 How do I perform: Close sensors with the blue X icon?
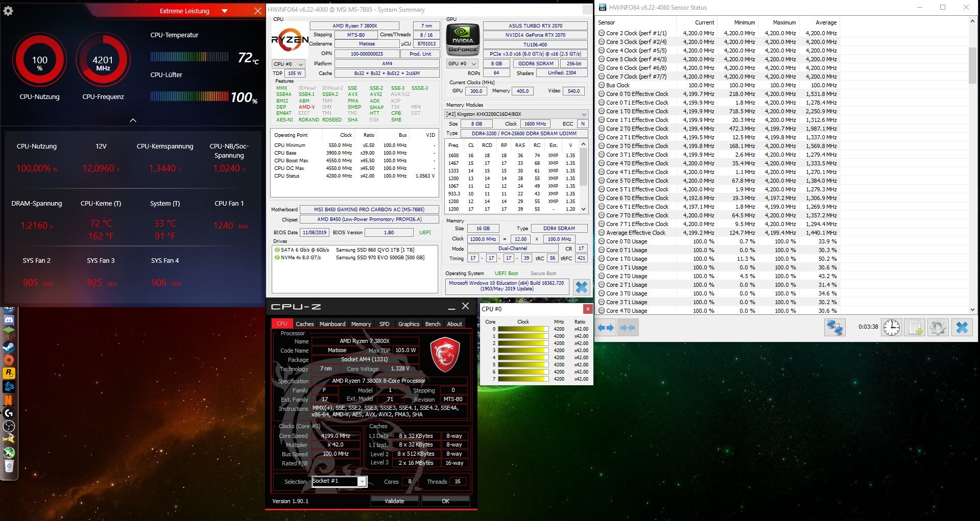pyautogui.click(x=962, y=327)
